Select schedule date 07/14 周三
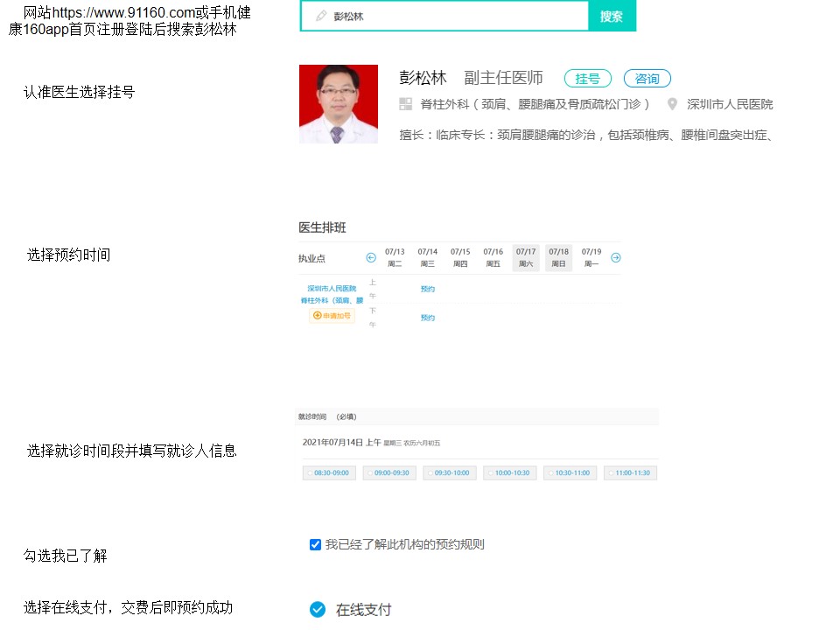The image size is (840, 630). coord(428,257)
